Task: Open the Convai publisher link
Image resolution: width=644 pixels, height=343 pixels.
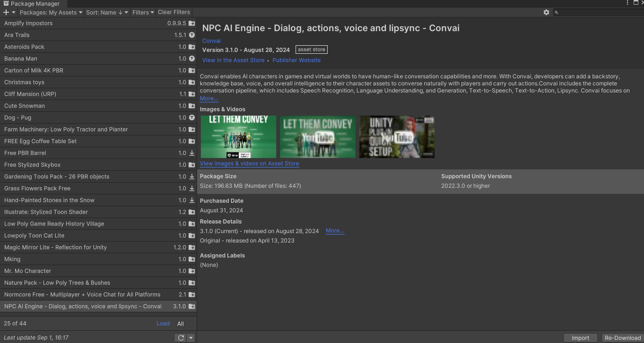Action: coord(212,41)
